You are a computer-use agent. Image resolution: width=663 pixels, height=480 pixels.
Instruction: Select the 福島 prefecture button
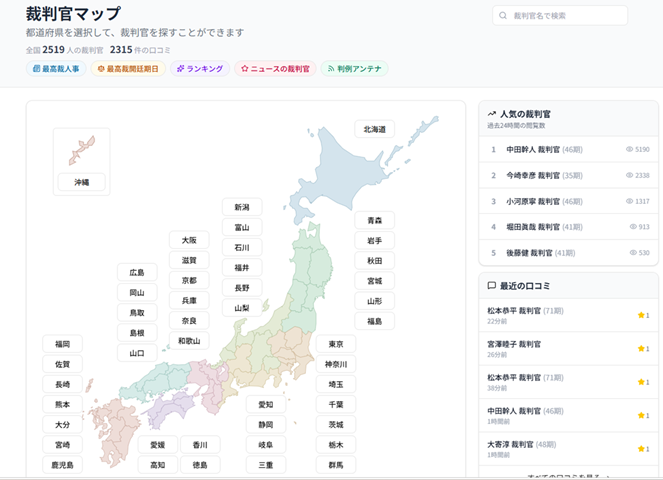point(375,321)
